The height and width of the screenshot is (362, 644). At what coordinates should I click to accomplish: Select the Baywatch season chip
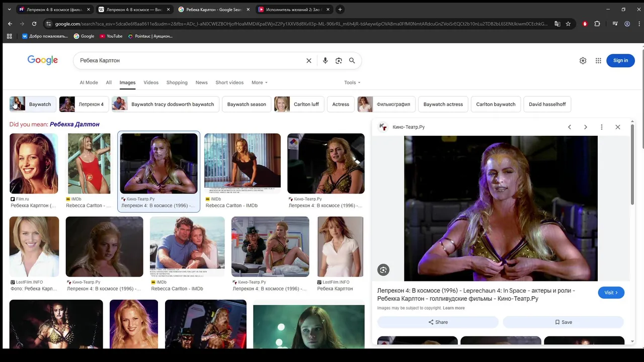(247, 105)
